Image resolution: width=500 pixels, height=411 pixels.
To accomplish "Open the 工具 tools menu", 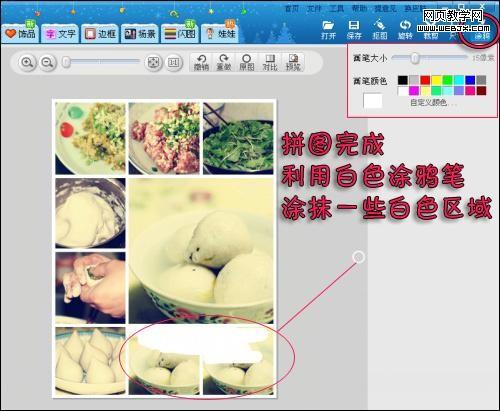I will (x=336, y=8).
